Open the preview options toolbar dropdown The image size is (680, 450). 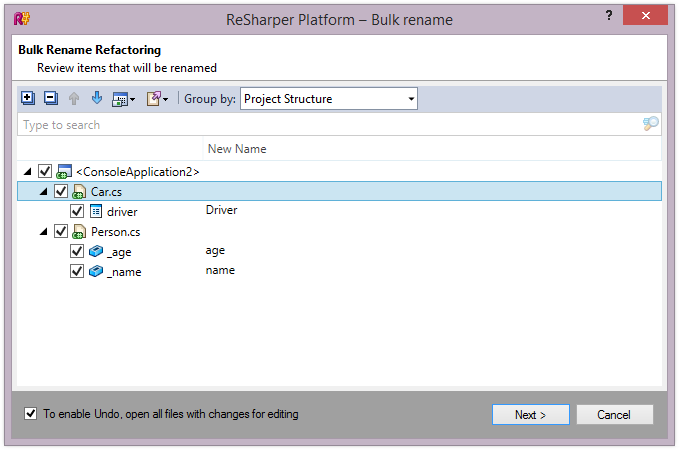pyautogui.click(x=123, y=99)
